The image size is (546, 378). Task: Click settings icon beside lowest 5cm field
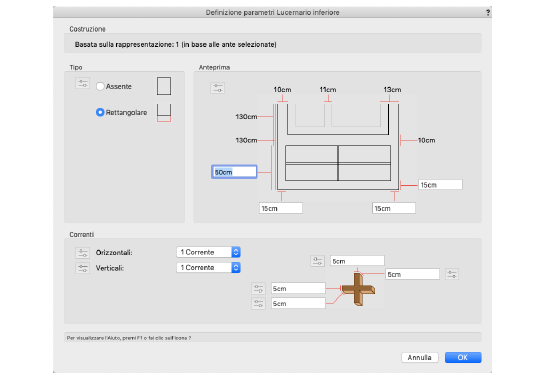[x=258, y=304]
